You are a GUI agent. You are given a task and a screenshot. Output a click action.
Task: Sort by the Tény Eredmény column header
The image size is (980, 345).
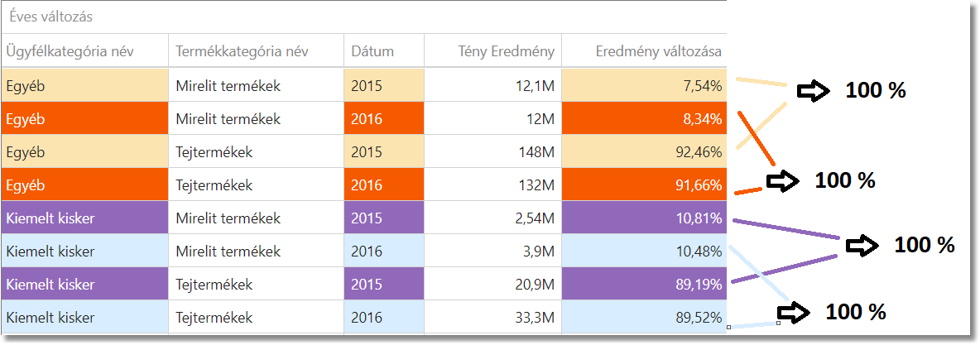506,51
